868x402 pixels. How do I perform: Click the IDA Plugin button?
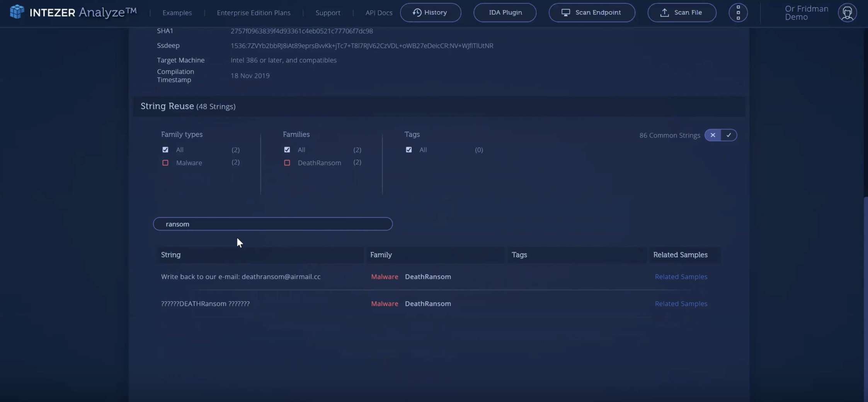point(505,12)
